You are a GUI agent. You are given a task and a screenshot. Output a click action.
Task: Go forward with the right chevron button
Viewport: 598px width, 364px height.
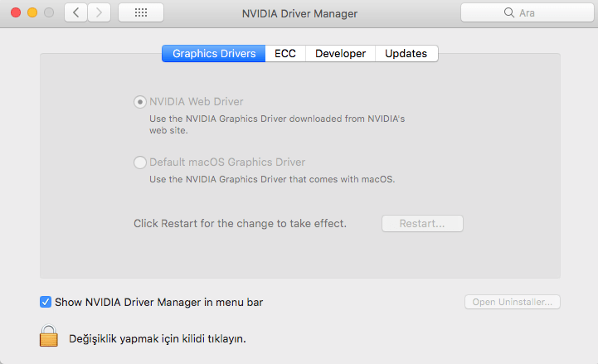(x=100, y=12)
